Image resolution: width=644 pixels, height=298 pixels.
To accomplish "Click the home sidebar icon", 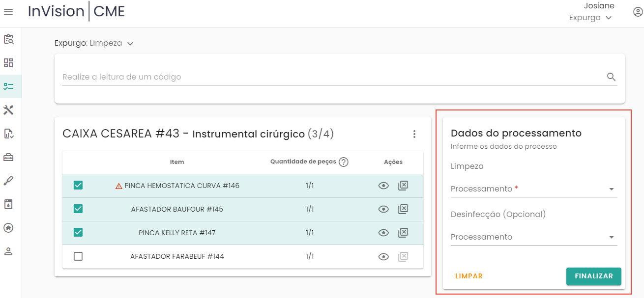I will (8, 228).
